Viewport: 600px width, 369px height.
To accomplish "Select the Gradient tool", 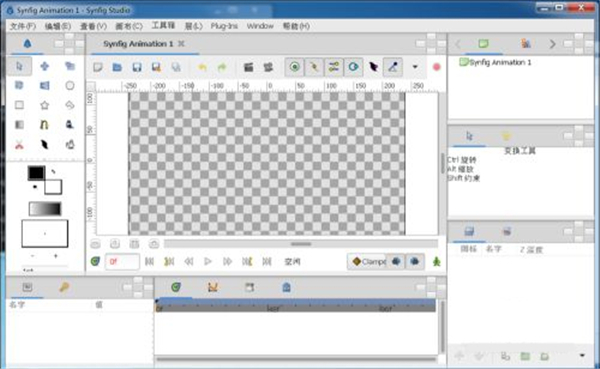I will click(x=19, y=124).
